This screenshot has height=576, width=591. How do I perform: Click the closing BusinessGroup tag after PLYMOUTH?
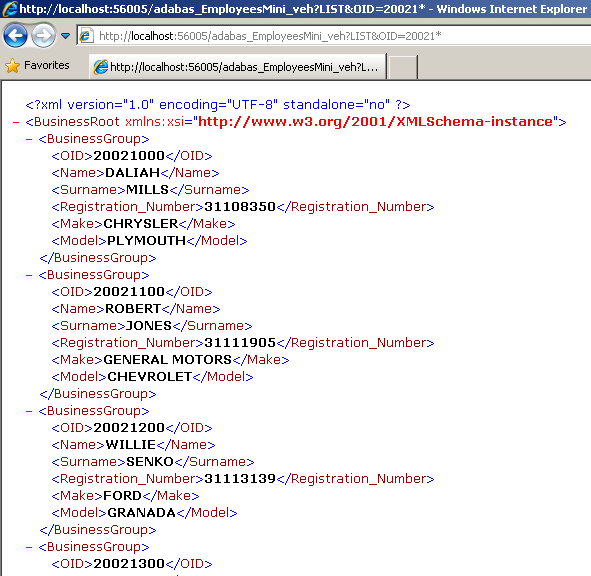point(98,258)
